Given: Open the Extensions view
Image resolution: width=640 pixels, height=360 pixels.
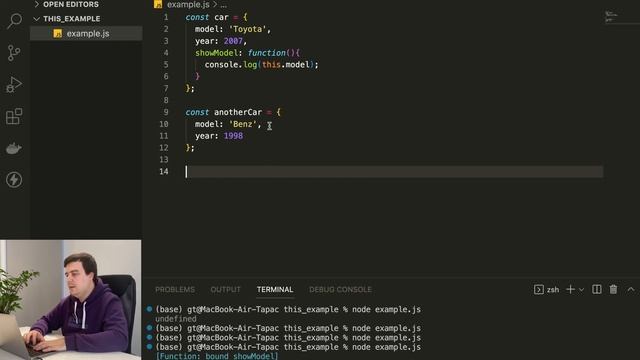Looking at the screenshot, I should 14,116.
